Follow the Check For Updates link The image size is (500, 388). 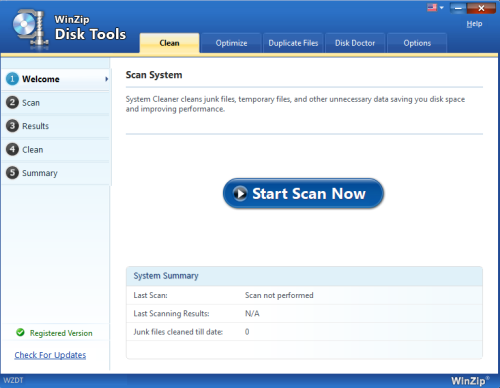[50, 355]
